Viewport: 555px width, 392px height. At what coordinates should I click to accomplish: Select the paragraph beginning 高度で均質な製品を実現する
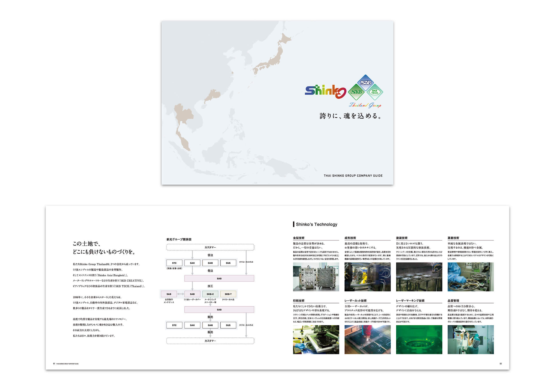(100, 327)
